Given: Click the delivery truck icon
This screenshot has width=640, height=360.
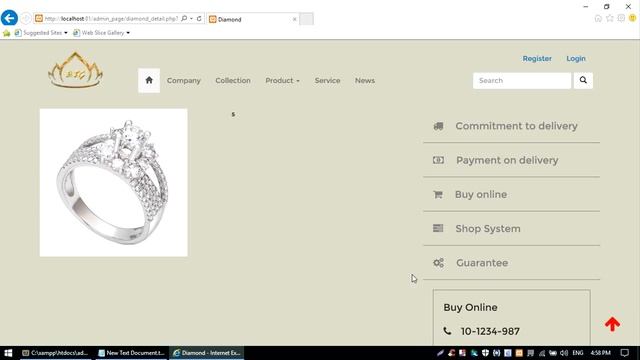Looking at the screenshot, I should 438,126.
